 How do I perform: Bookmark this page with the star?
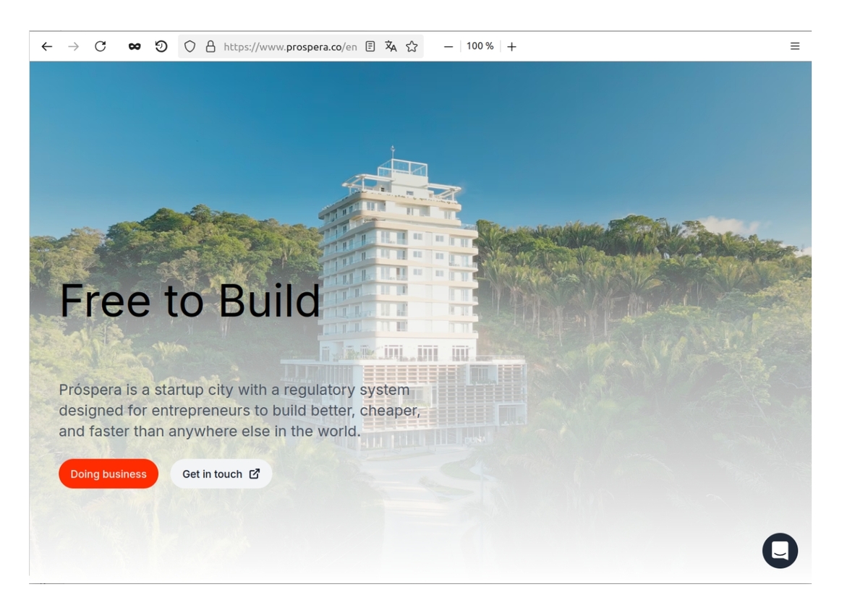(x=412, y=46)
